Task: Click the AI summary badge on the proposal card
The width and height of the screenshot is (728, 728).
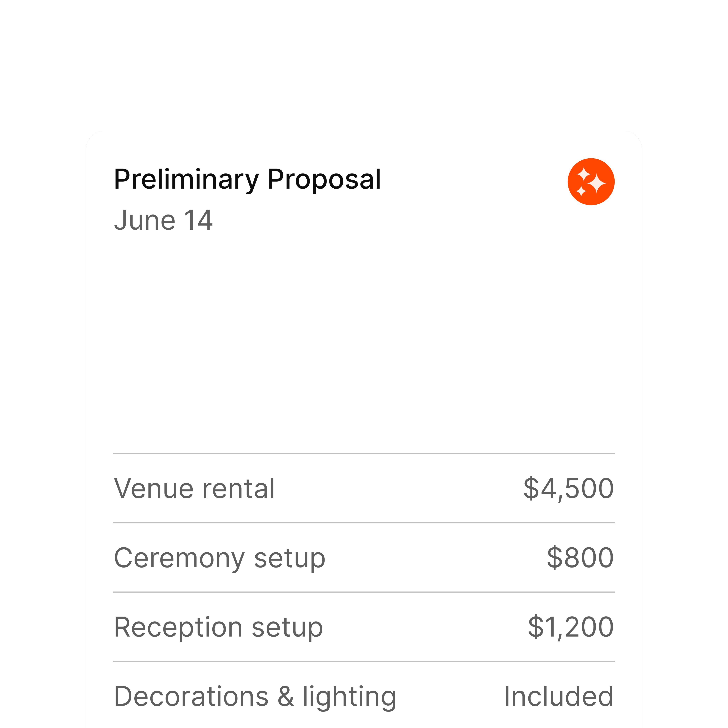Action: point(591,182)
